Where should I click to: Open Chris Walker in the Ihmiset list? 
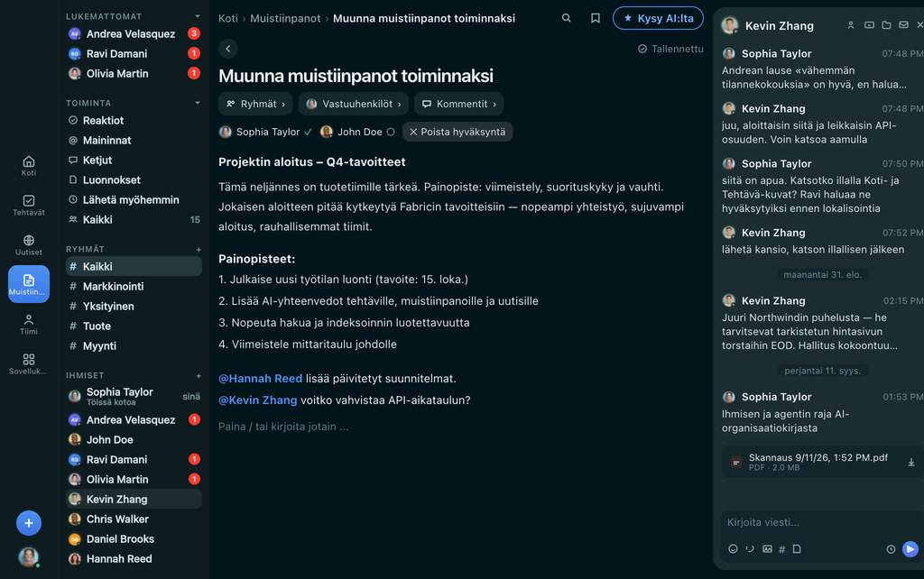[134, 519]
